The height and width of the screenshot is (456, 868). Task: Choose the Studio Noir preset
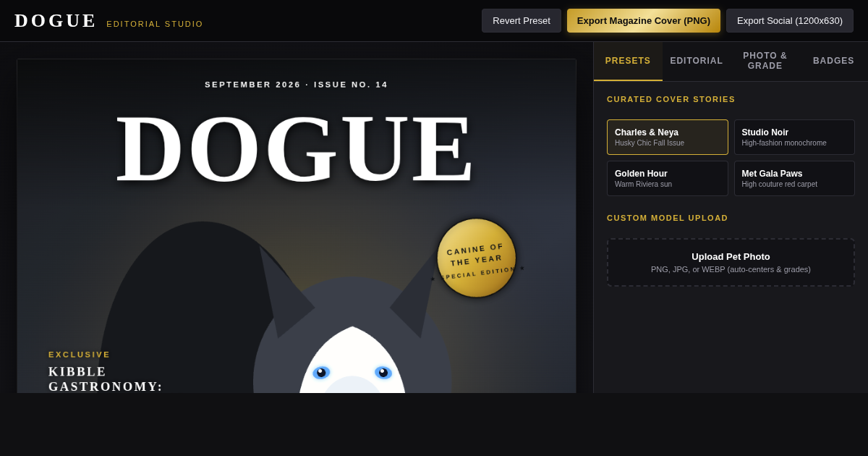coord(794,138)
